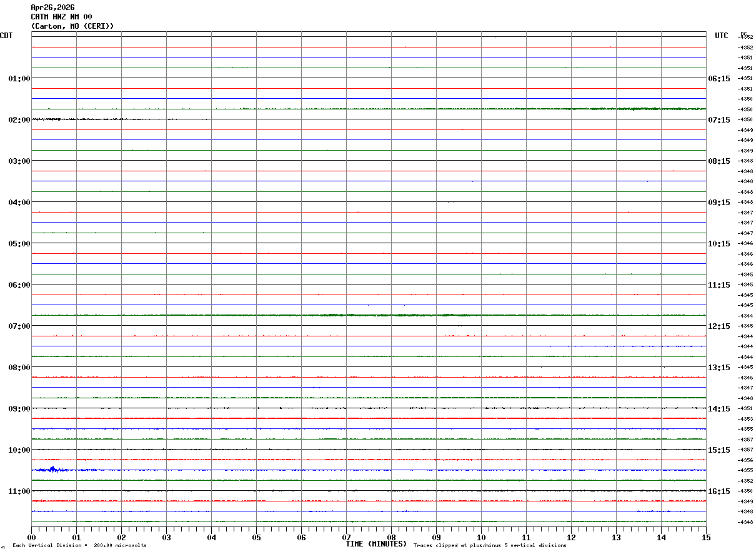Click the date label Apr26,2026
The width and height of the screenshot is (756, 554).
point(52,8)
